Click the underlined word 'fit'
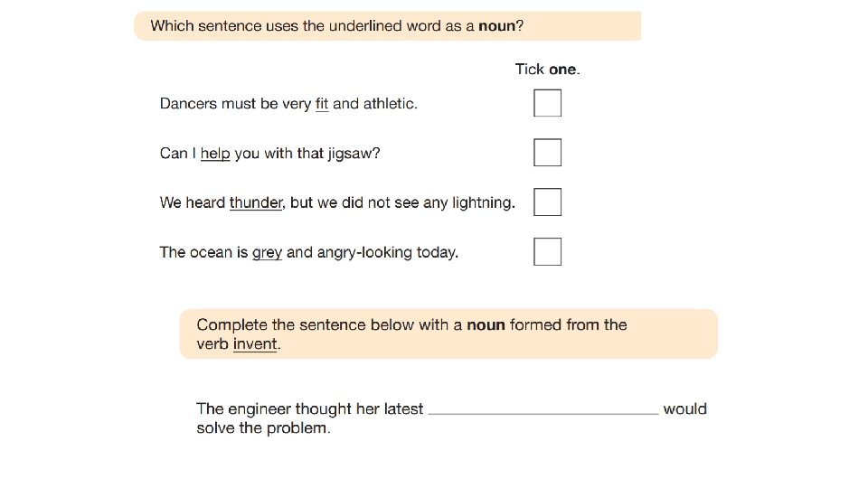Screen dimensions: 868x488 [321, 104]
